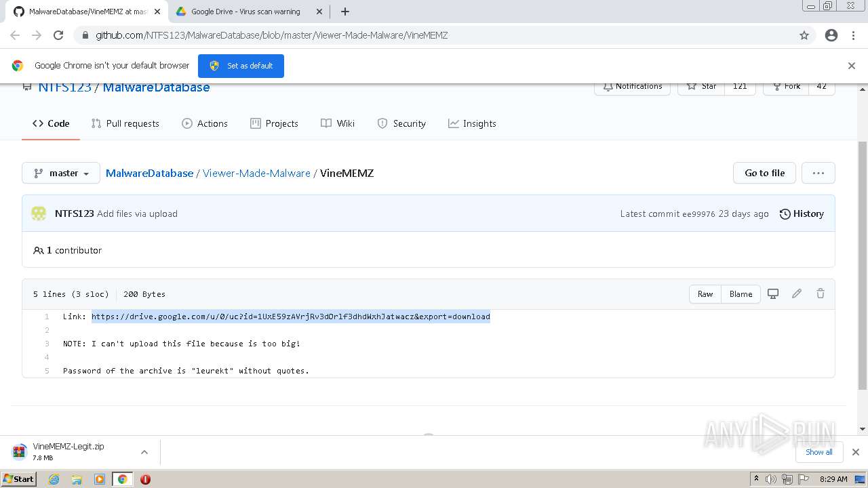Open Chrome's three-dot menu
The height and width of the screenshot is (488, 868).
click(x=853, y=35)
